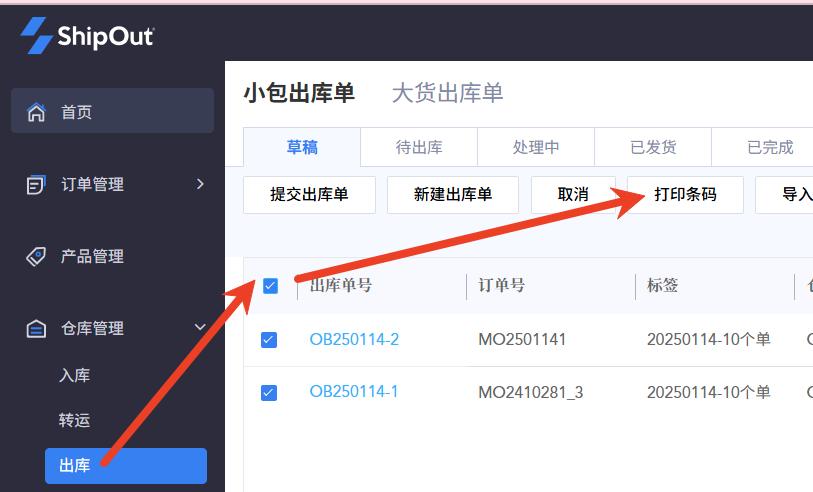Click the 取消 button

click(x=573, y=195)
